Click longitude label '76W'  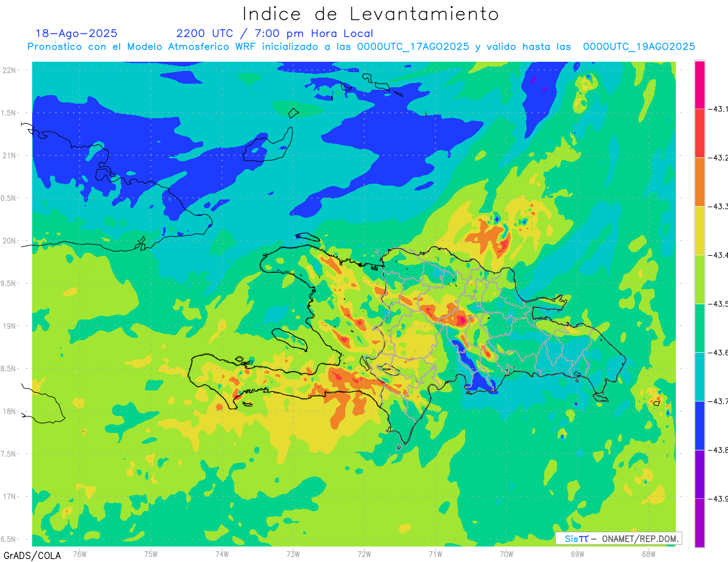coord(79,554)
